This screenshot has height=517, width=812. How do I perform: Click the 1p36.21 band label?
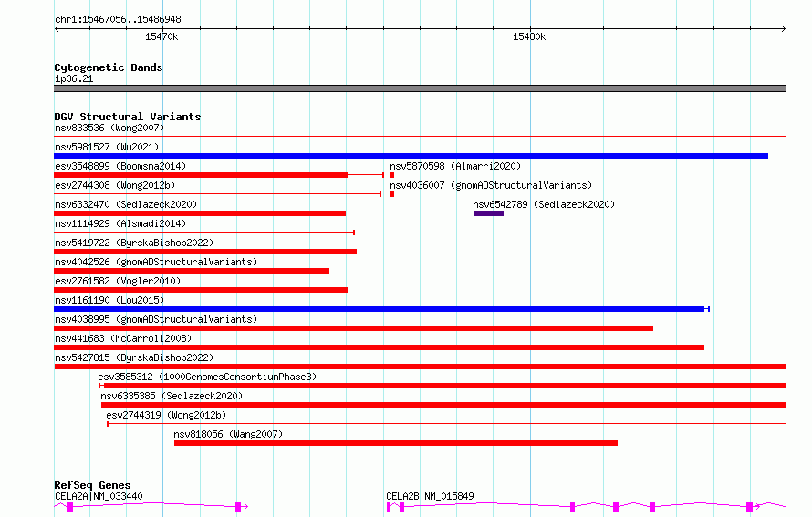tap(74, 78)
